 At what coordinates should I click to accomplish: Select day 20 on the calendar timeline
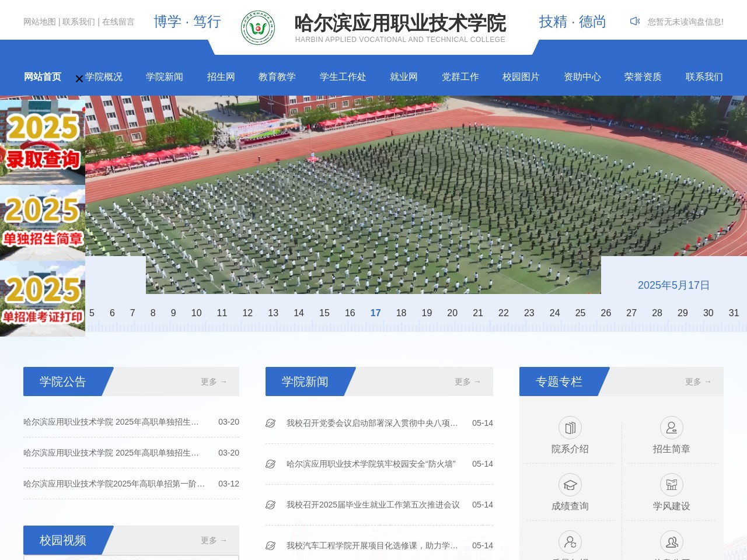coord(452,313)
